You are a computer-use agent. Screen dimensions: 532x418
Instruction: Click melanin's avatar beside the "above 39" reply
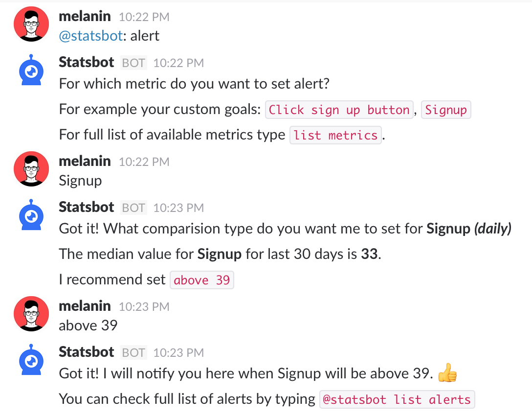[32, 314]
